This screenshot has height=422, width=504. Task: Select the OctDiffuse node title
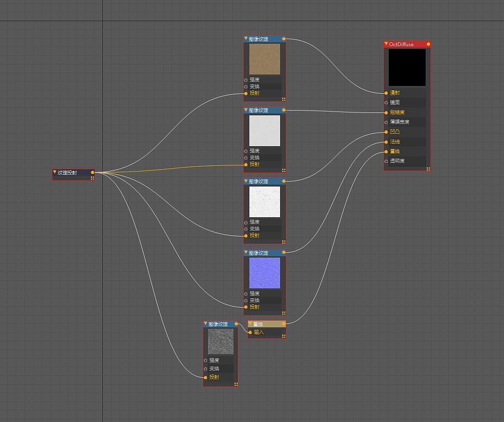tap(401, 44)
